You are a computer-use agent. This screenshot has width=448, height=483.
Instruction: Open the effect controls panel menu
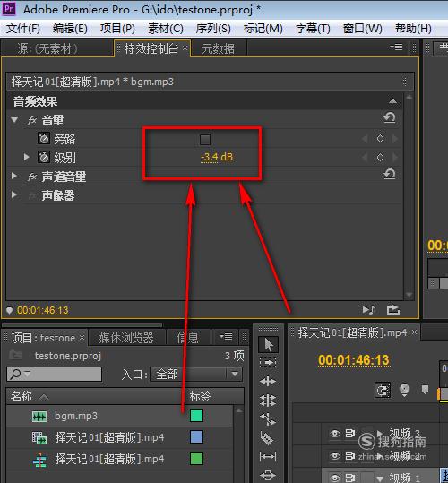point(396,47)
